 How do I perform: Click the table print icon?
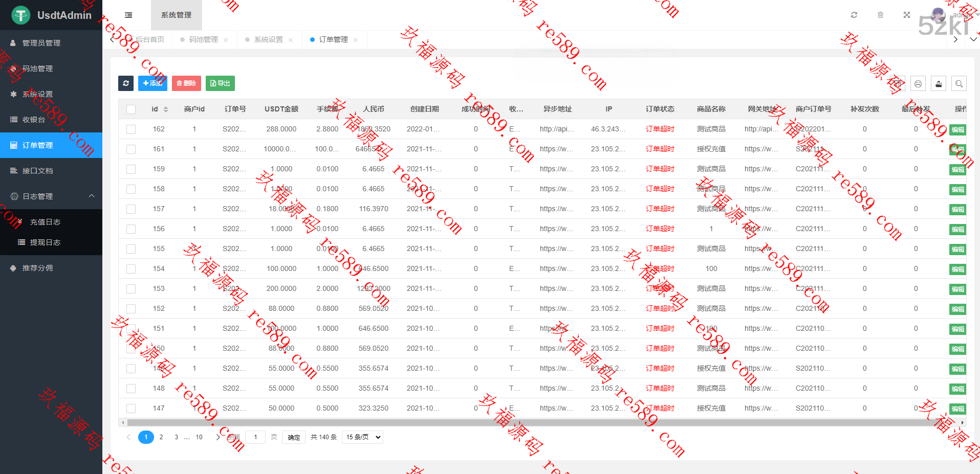click(x=918, y=84)
